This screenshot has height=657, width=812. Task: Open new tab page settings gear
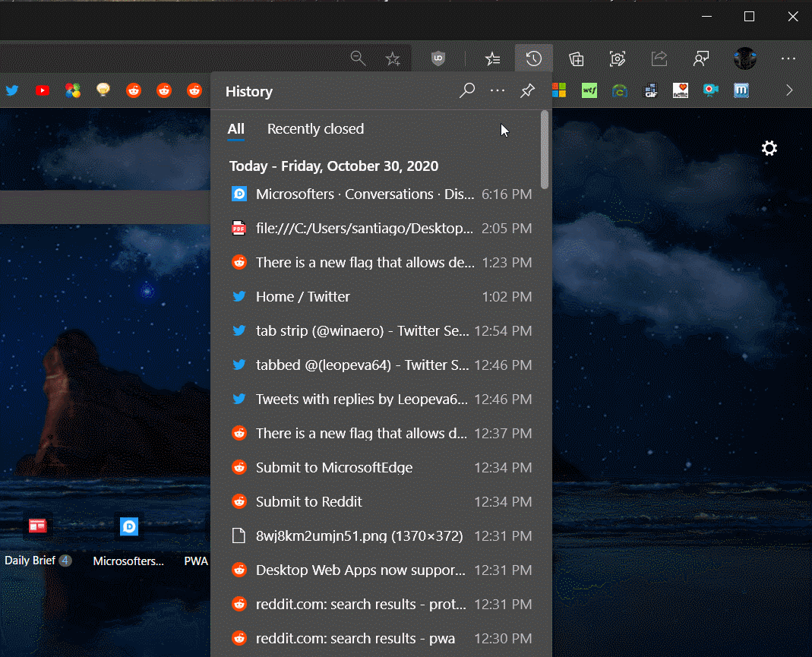coord(769,149)
